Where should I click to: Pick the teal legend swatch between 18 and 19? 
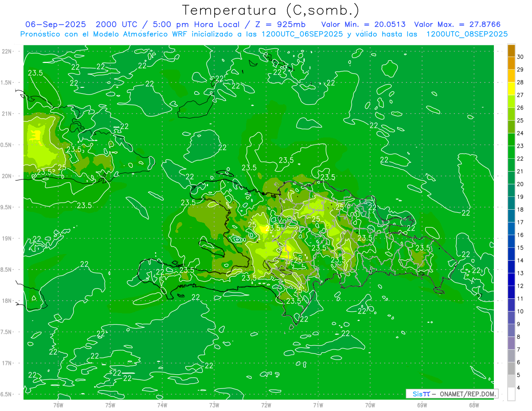pos(511,203)
